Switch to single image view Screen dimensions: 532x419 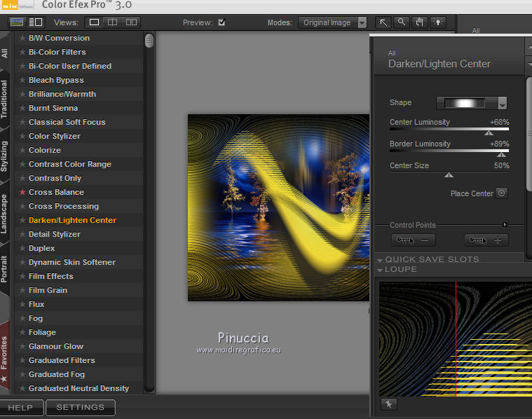[x=94, y=22]
